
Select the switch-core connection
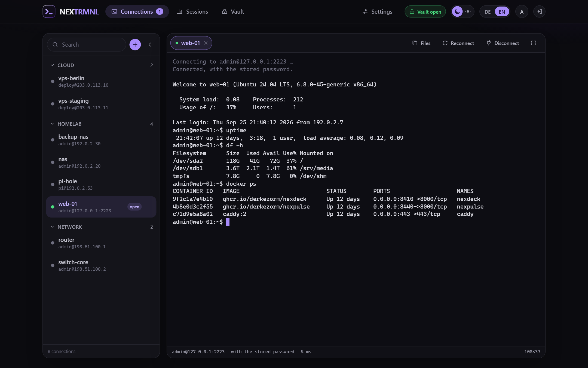[x=101, y=265]
